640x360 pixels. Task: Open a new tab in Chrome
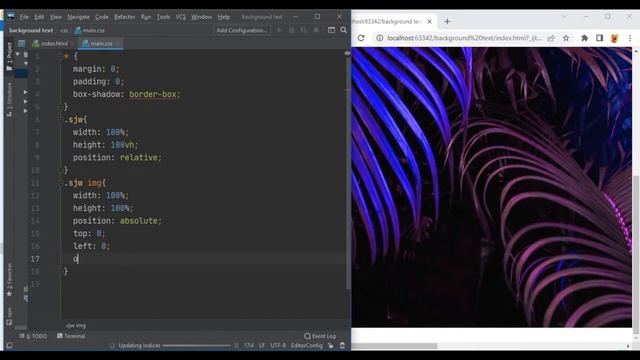tap(447, 22)
